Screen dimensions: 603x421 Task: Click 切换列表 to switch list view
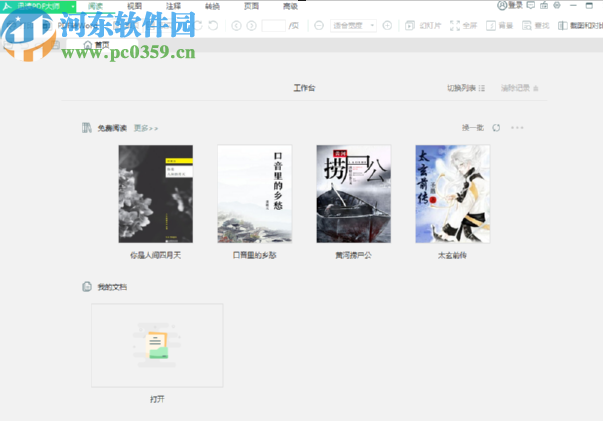coord(466,88)
